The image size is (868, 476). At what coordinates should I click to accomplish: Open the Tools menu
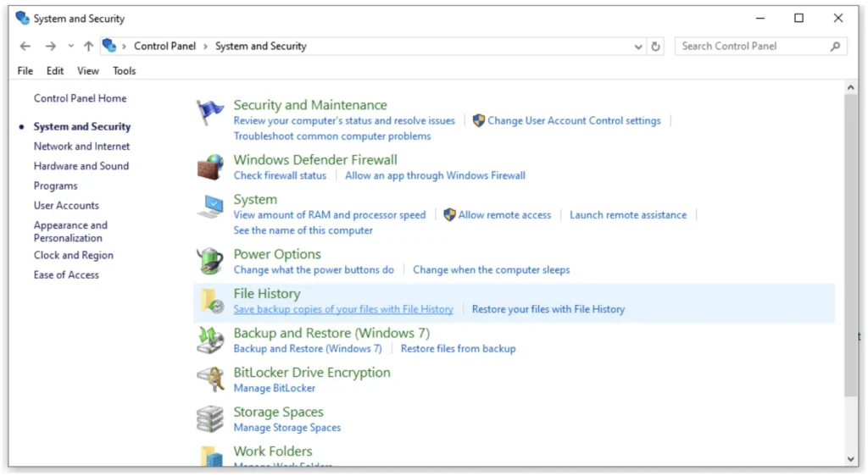click(124, 71)
